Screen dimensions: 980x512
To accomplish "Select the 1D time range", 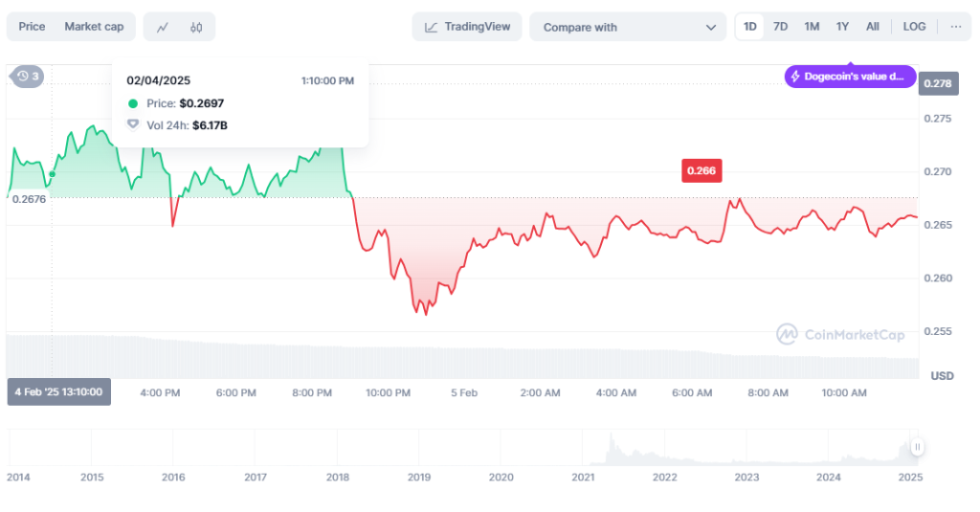I will (x=750, y=27).
